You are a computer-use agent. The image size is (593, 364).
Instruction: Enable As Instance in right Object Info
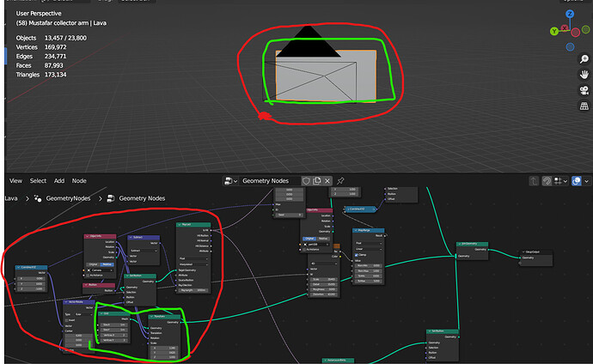[x=305, y=250]
